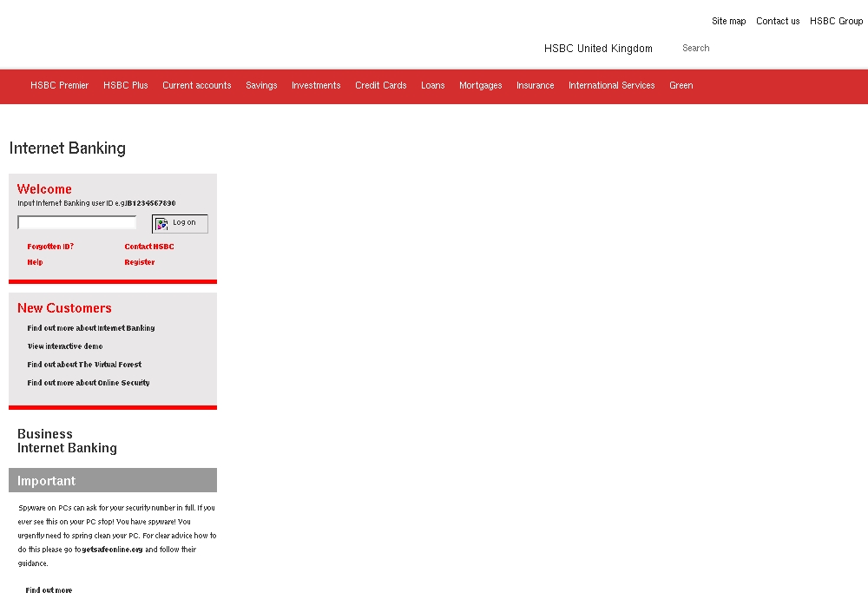Click the Important section header
This screenshot has width=868, height=606.
(x=113, y=480)
